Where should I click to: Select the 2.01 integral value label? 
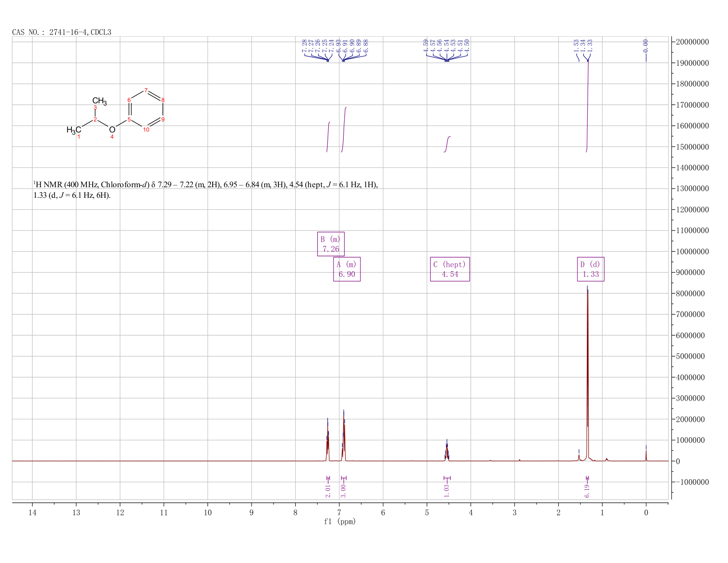[x=328, y=490]
